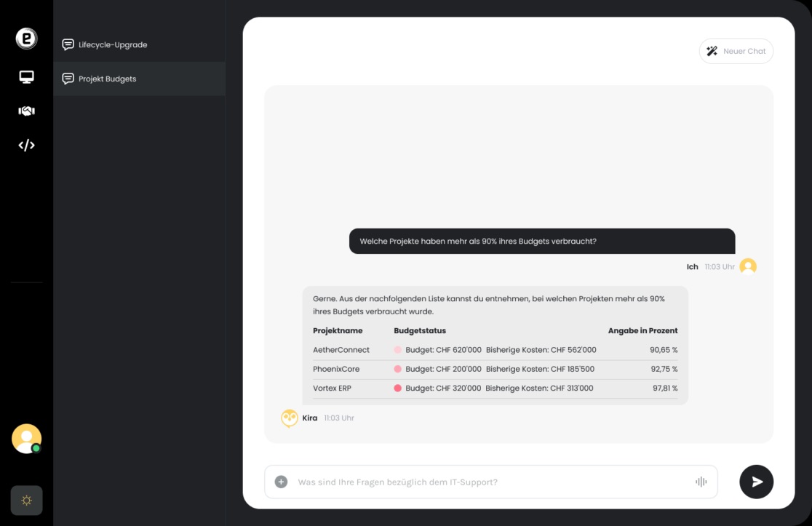This screenshot has width=812, height=526.
Task: Click the Vortex ERP red status dot
Action: 398,388
